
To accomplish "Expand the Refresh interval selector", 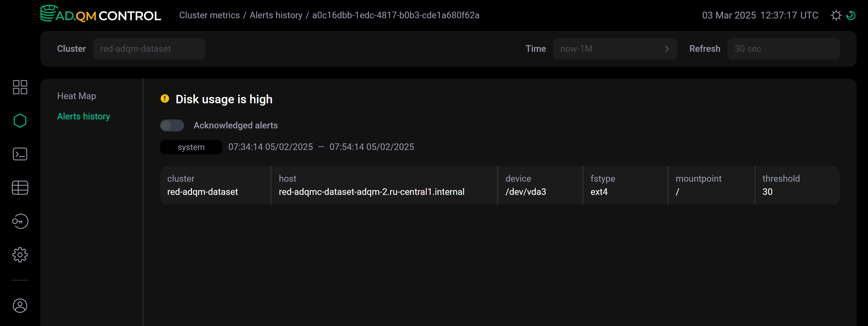I will tap(783, 48).
